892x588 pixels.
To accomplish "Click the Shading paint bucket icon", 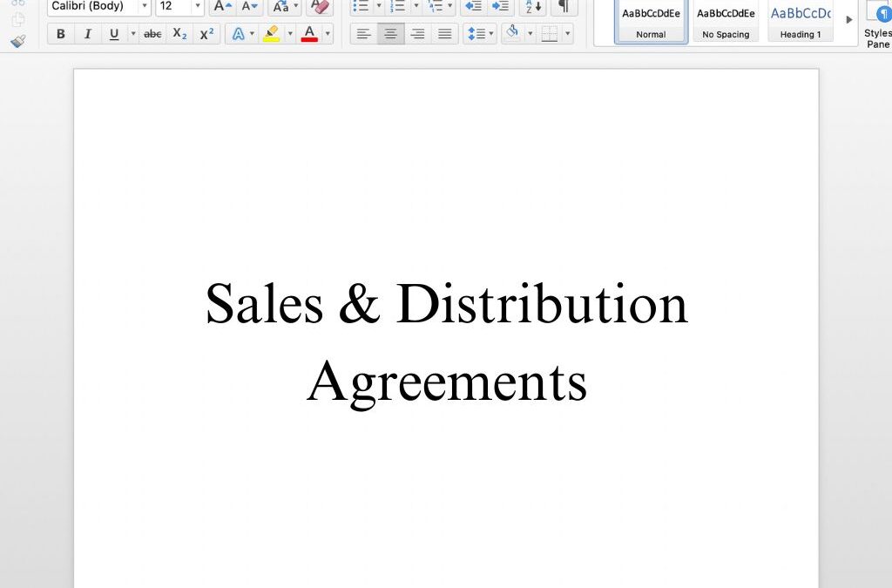I will coord(512,33).
